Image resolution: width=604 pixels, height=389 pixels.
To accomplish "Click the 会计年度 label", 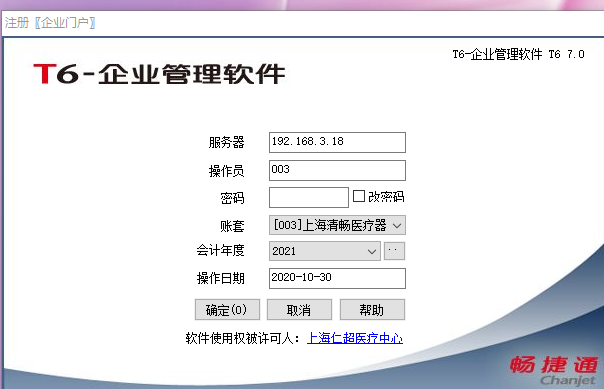I will click(220, 250).
